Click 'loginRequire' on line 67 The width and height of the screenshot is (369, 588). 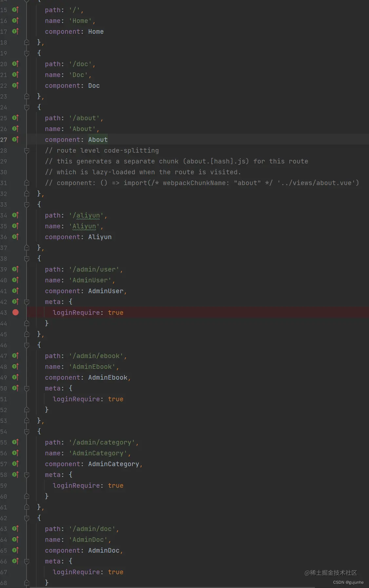click(x=76, y=572)
